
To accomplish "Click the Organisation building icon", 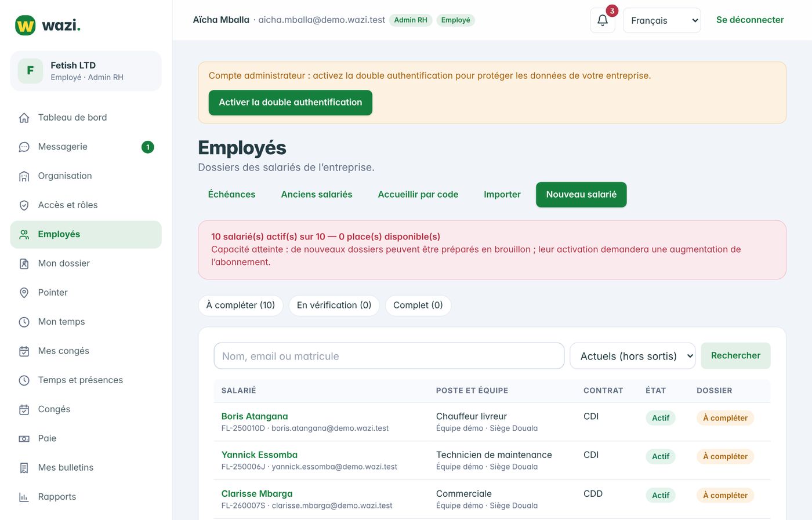I will click(24, 176).
